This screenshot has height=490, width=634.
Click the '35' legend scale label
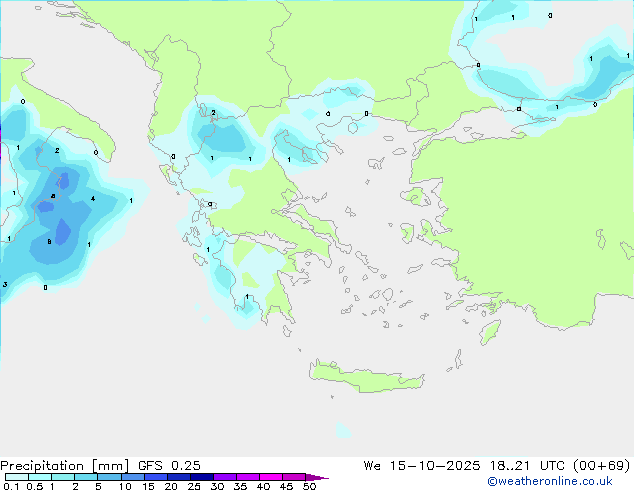click(240, 486)
